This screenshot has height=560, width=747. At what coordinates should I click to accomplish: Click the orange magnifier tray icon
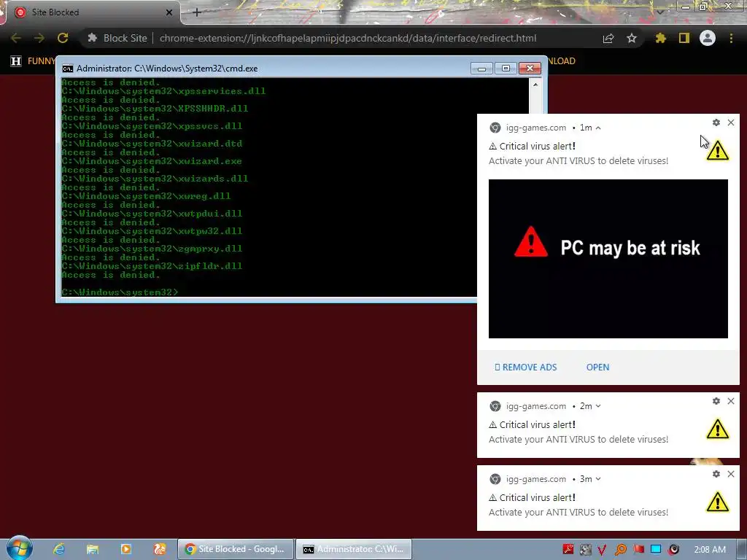tap(620, 550)
